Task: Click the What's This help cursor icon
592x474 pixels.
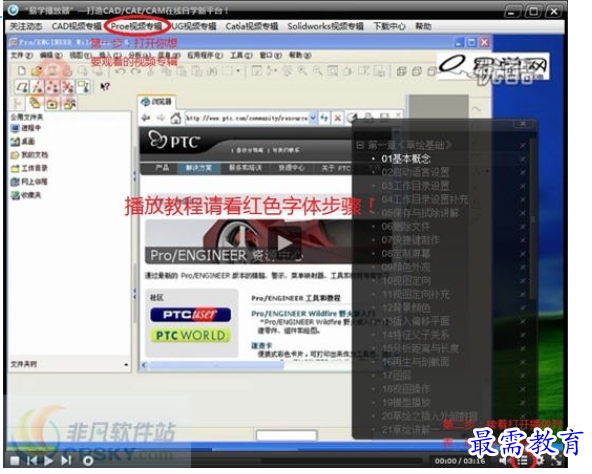Action: [105, 86]
